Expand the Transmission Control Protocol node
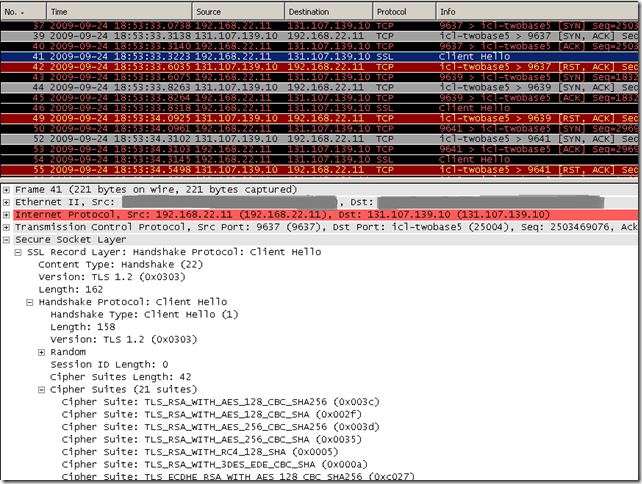 point(7,227)
